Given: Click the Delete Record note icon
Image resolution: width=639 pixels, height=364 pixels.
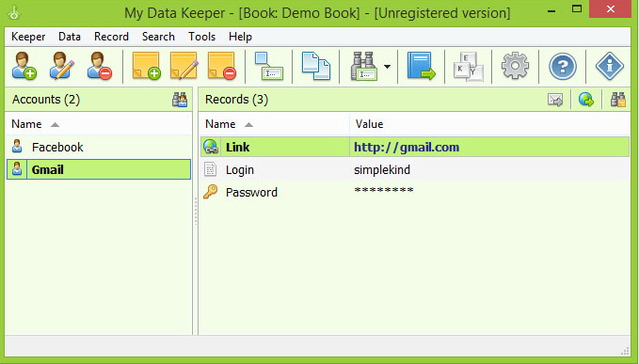Looking at the screenshot, I should click(x=222, y=66).
